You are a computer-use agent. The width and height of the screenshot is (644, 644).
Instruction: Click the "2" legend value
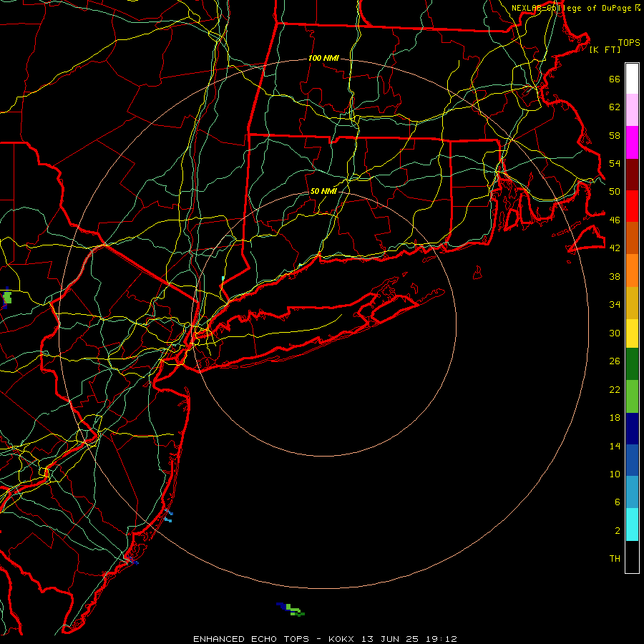point(618,531)
